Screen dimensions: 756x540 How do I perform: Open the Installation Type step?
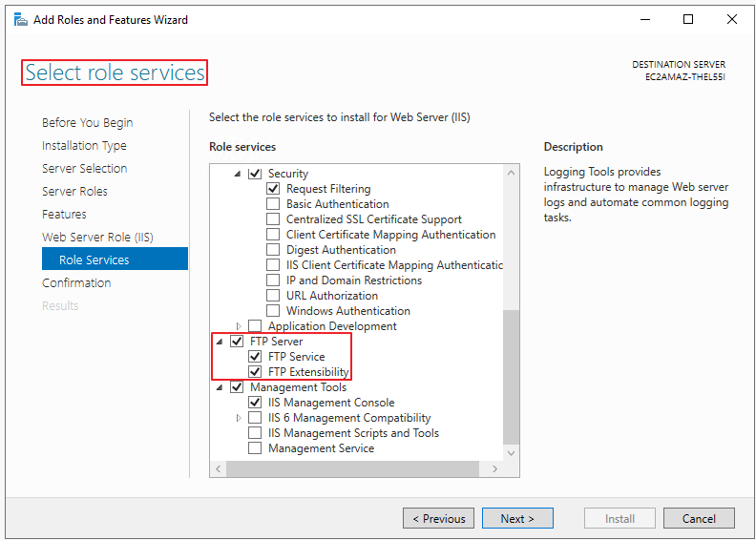[84, 145]
